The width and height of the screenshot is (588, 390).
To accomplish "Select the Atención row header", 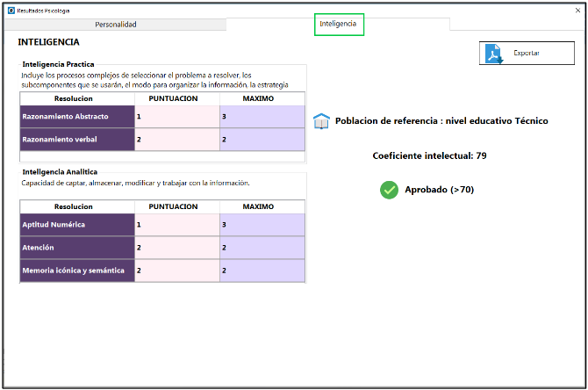I will [x=77, y=249].
